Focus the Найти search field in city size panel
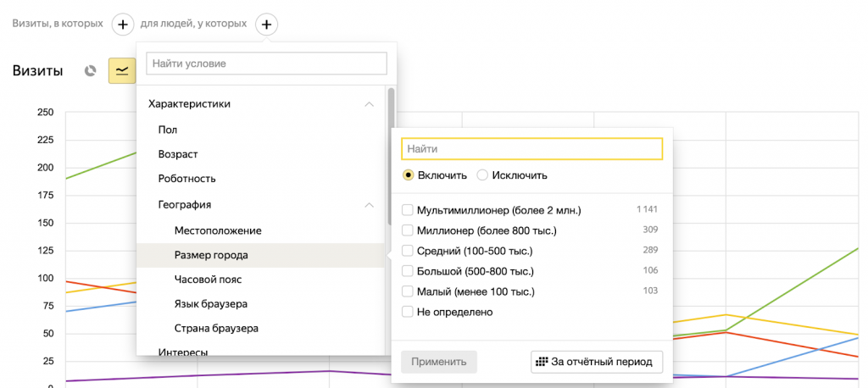868x388 pixels. coord(532,149)
